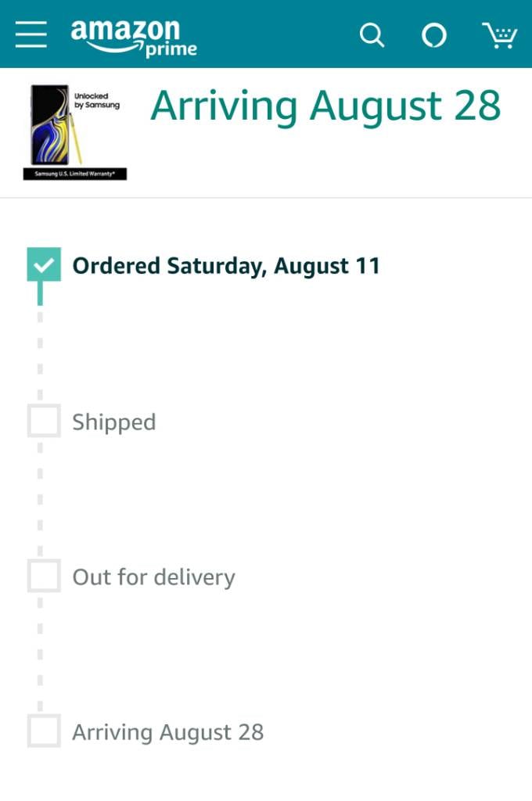Image resolution: width=532 pixels, height=801 pixels.
Task: Click the Arriving August 28 header
Action: coord(325,106)
